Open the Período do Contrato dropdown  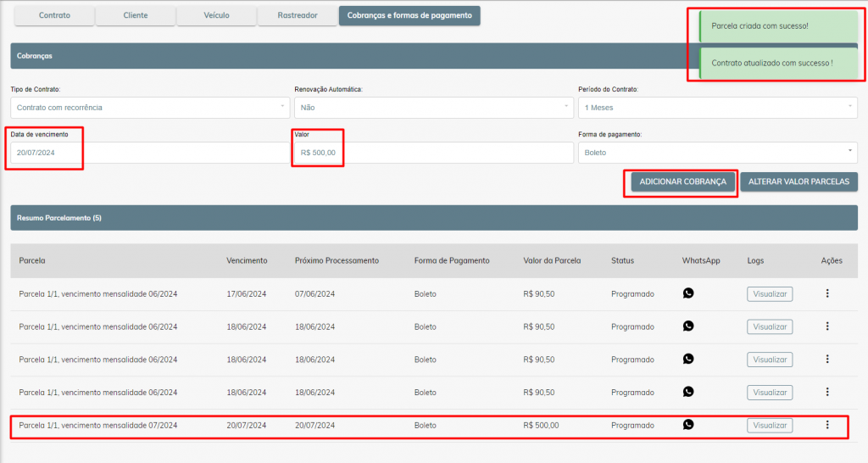(717, 108)
